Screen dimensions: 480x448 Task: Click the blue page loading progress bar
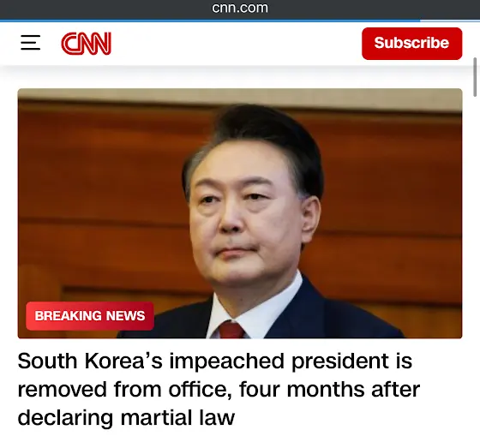tap(210, 21)
